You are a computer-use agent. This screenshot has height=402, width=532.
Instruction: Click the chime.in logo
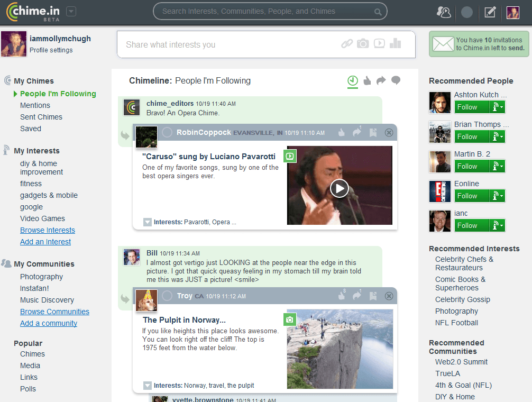coord(33,12)
